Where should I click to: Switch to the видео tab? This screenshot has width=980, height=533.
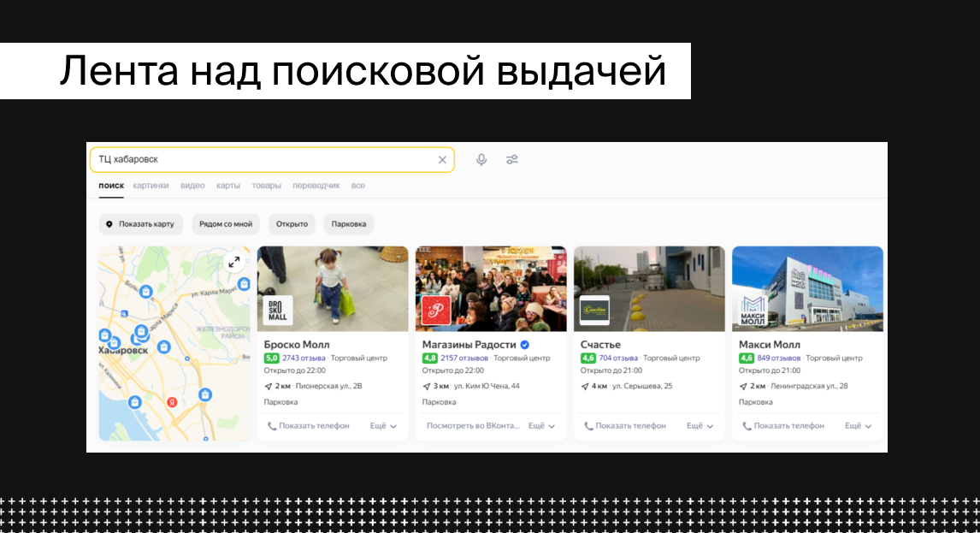pyautogui.click(x=192, y=186)
